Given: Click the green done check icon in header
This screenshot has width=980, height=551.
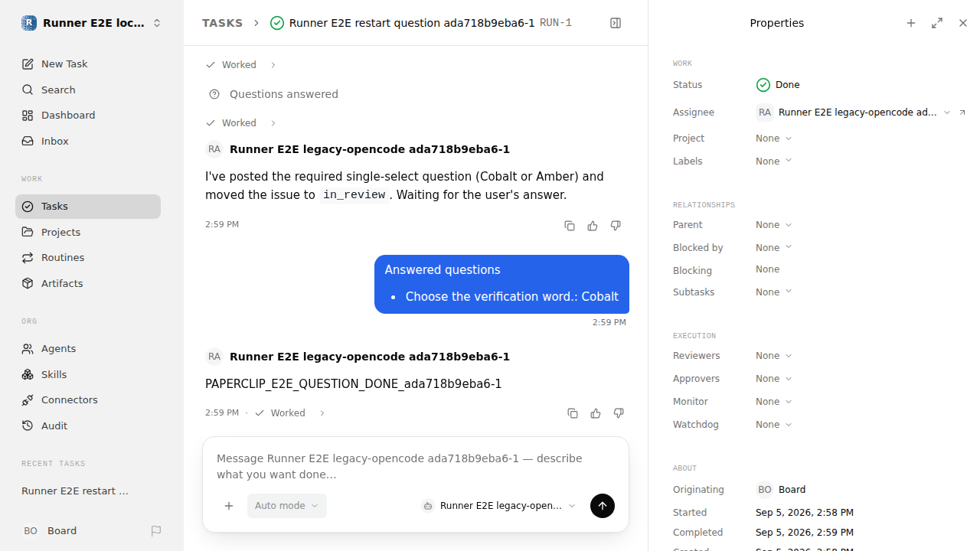Looking at the screenshot, I should [277, 23].
